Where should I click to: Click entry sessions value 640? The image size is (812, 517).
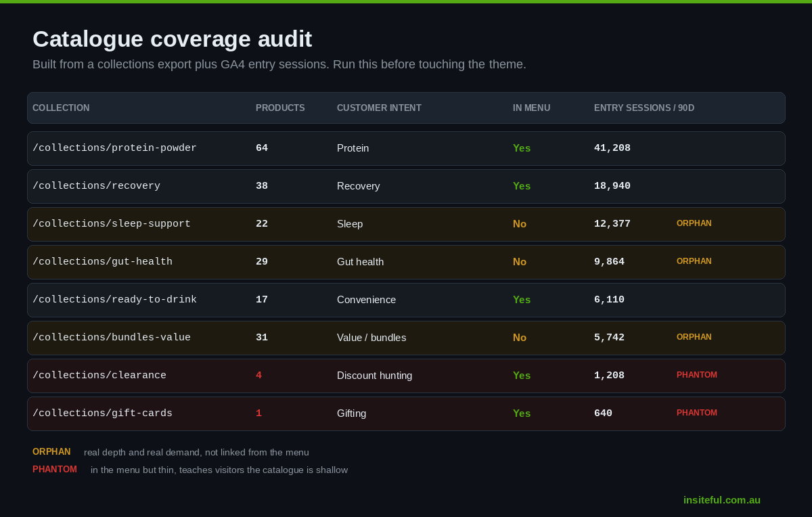603,413
